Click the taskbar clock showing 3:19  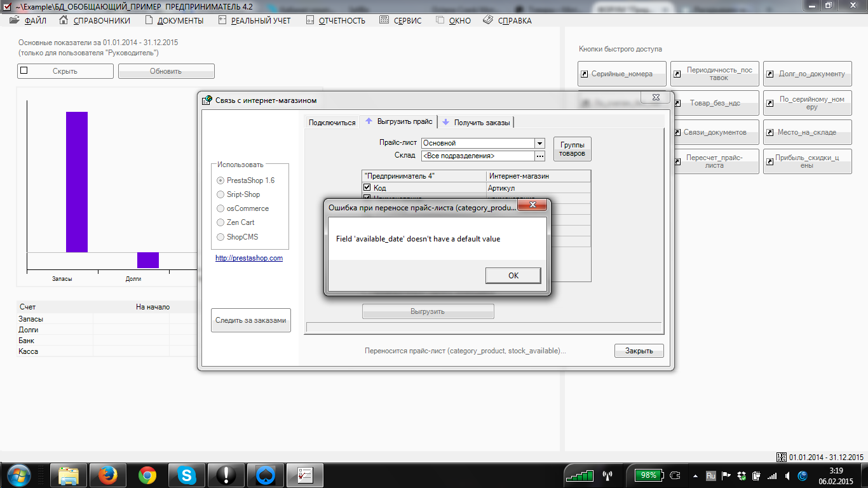(836, 475)
